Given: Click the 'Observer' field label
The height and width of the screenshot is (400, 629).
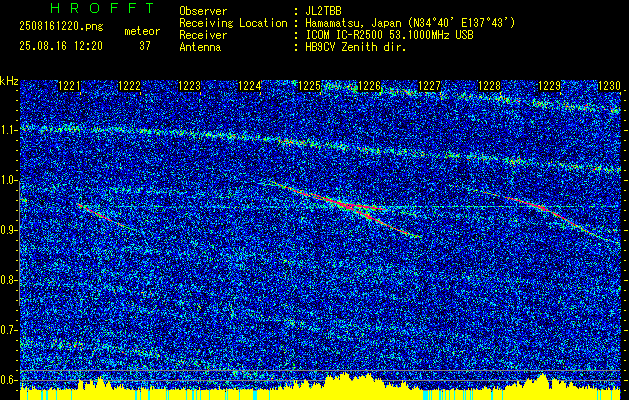Looking at the screenshot, I should 203,11.
